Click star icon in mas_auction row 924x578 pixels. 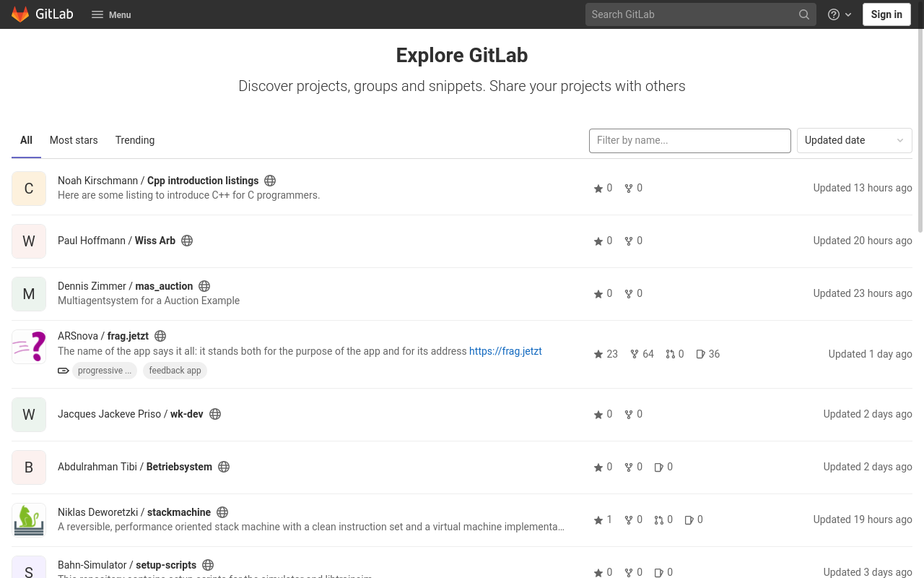(598, 294)
